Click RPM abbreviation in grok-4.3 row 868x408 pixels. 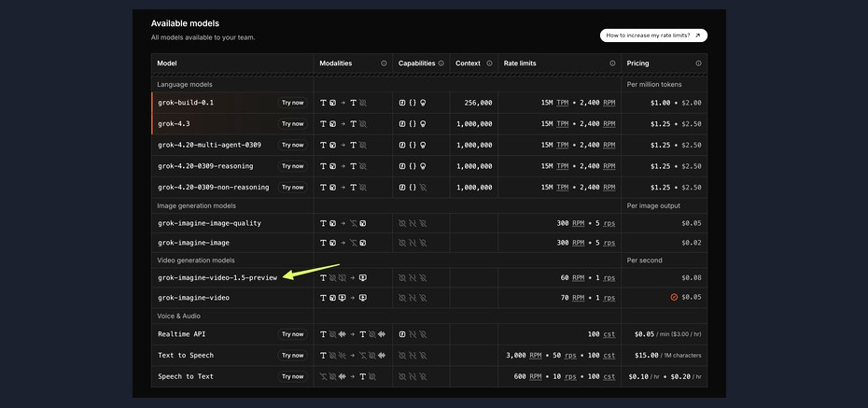click(609, 124)
